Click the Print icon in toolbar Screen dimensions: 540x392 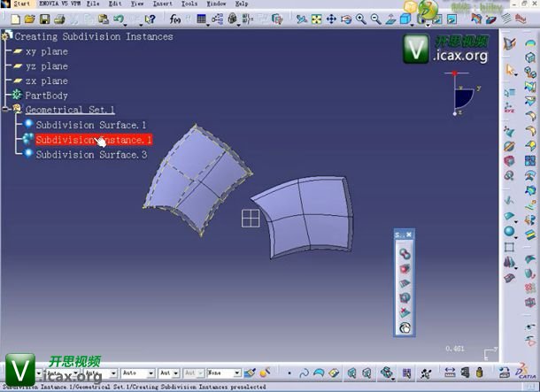pyautogui.click(x=58, y=19)
